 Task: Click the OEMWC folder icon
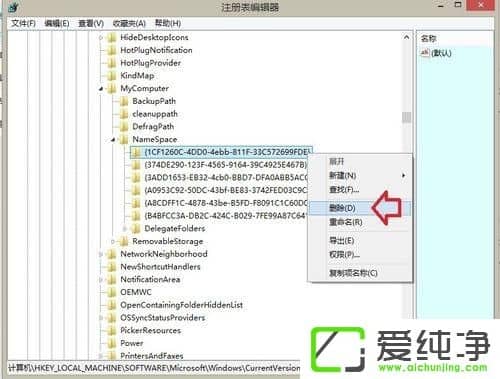tap(112, 292)
